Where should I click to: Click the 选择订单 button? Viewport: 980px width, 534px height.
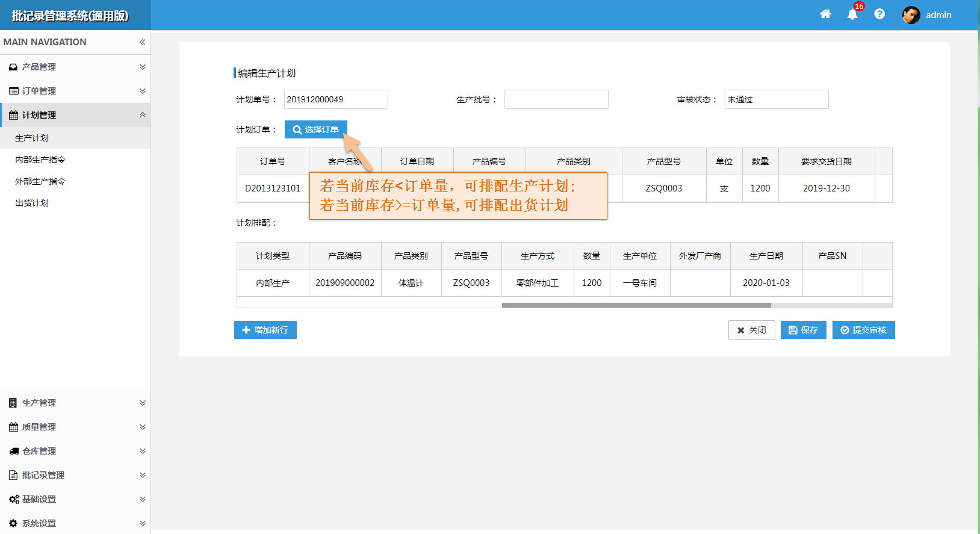click(x=315, y=129)
